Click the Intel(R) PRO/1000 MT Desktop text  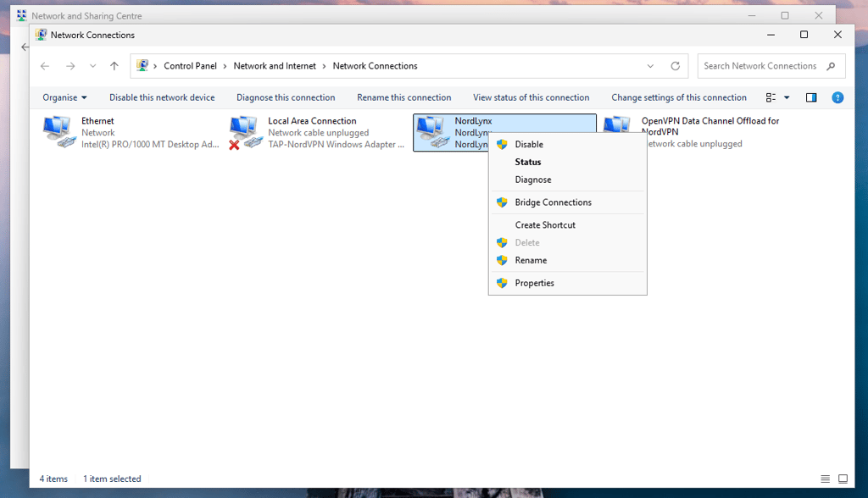(x=150, y=145)
